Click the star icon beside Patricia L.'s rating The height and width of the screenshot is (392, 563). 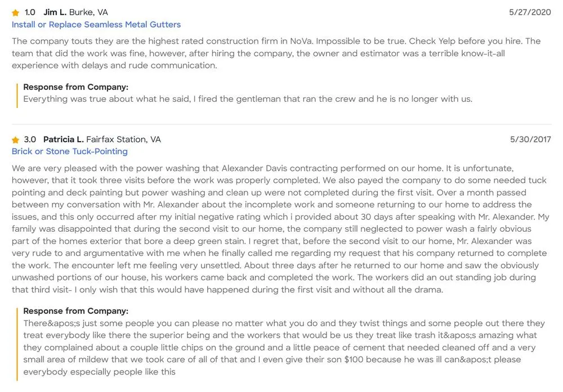(x=16, y=139)
